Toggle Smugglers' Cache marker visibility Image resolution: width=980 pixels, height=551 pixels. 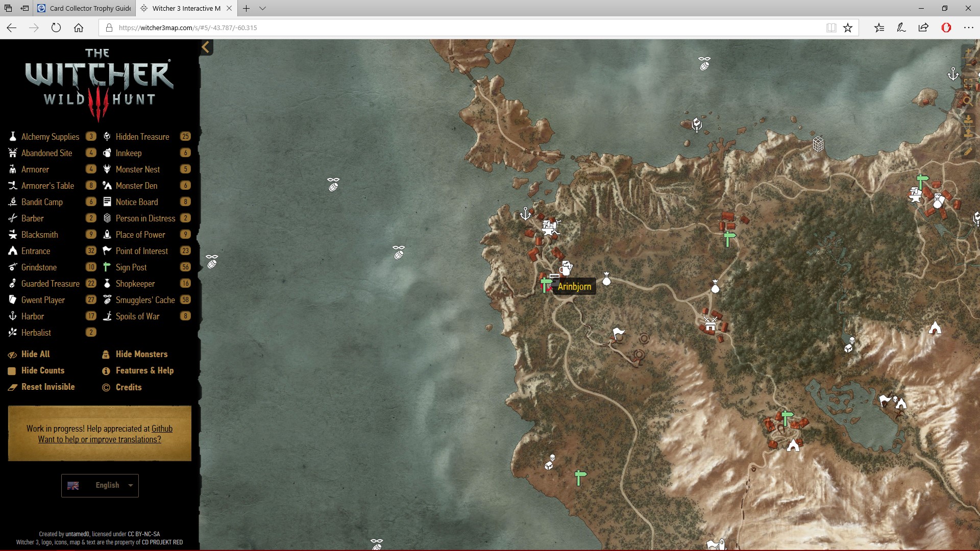(145, 300)
